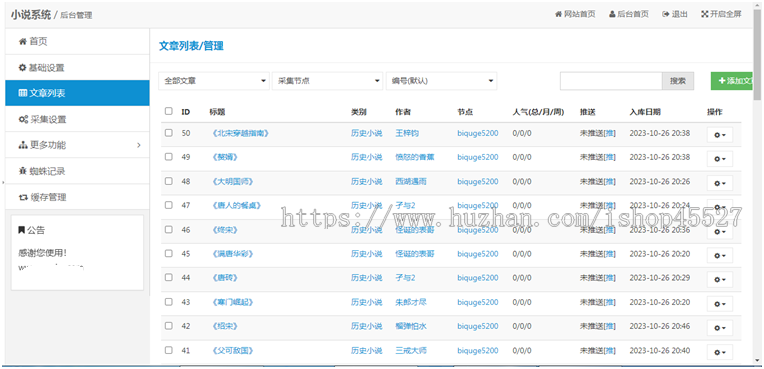
Task: Open article 《大明国师》
Action: (x=232, y=181)
